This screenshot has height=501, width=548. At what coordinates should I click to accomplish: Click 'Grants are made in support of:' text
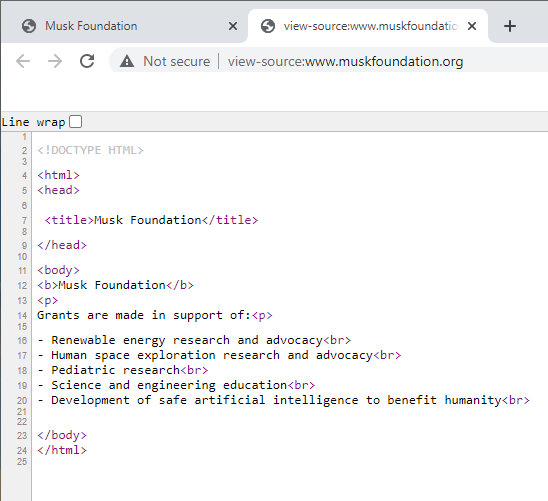pyautogui.click(x=144, y=315)
